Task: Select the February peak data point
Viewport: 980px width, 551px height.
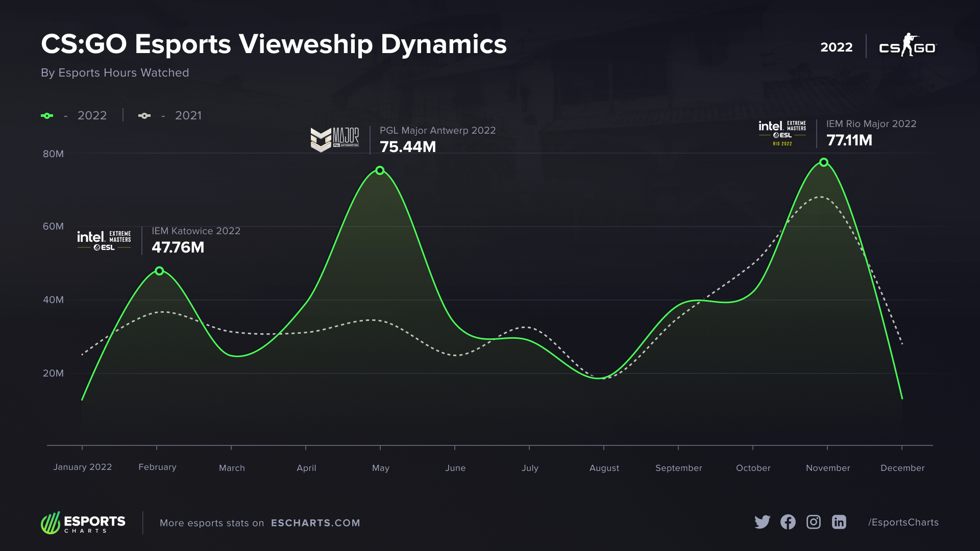Action: coord(159,271)
